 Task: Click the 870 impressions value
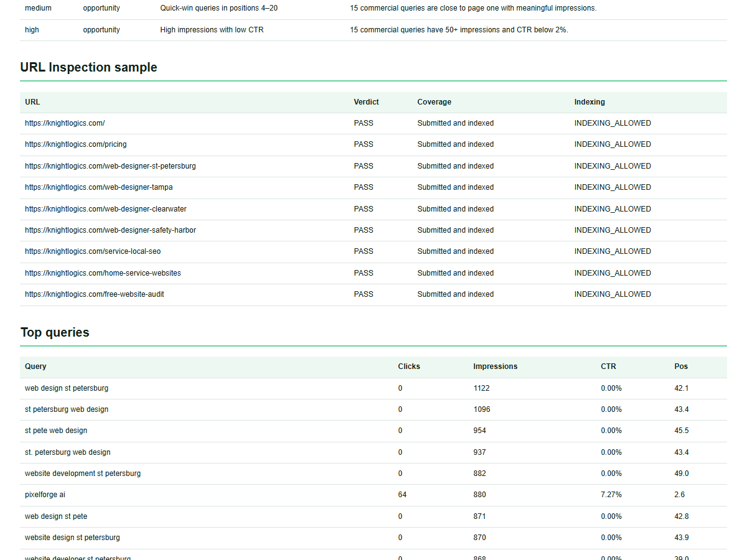pyautogui.click(x=480, y=538)
